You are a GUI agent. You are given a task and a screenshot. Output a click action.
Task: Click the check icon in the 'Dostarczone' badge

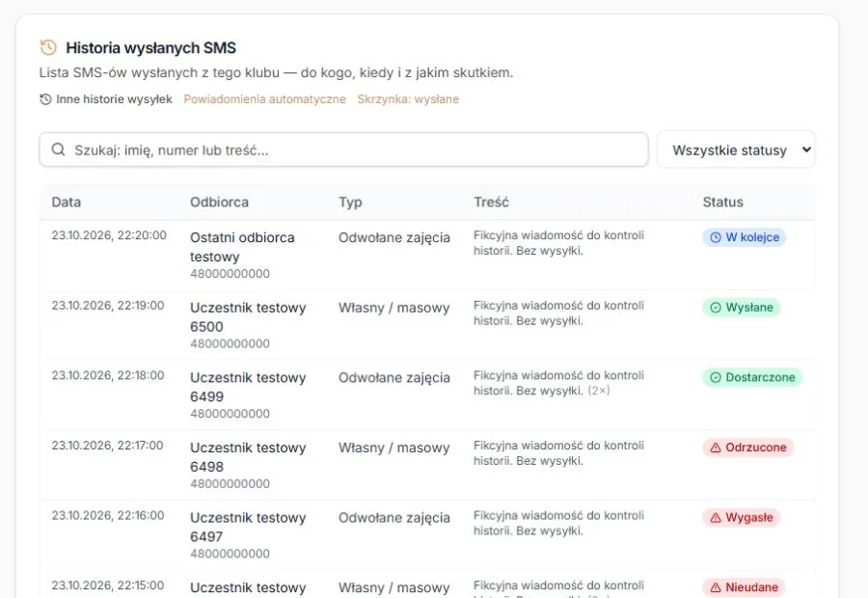716,378
